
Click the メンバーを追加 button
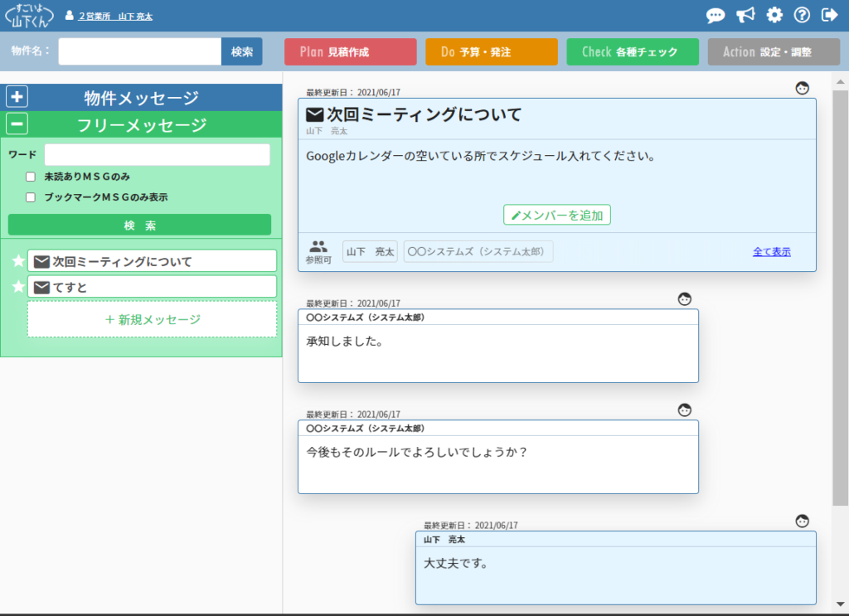pos(556,214)
